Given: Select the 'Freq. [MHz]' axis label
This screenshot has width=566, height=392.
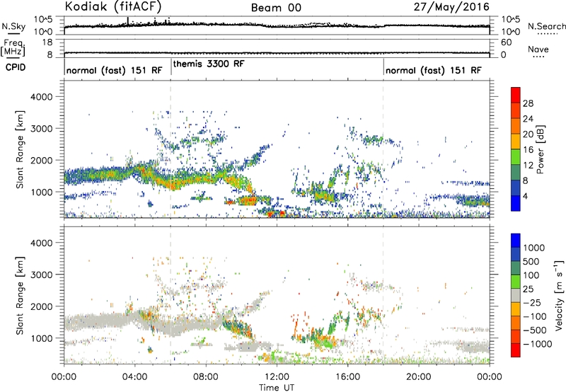Looking at the screenshot, I should (x=13, y=48).
